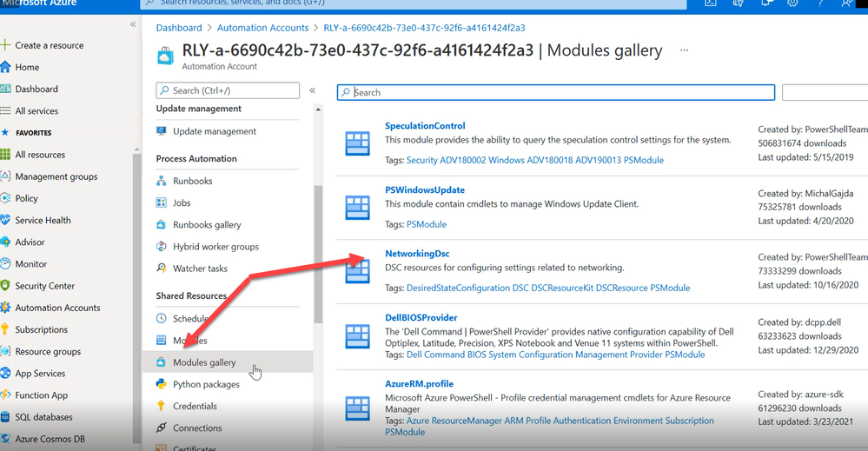Open the filter box right of module search
The image size is (868, 451).
point(825,92)
